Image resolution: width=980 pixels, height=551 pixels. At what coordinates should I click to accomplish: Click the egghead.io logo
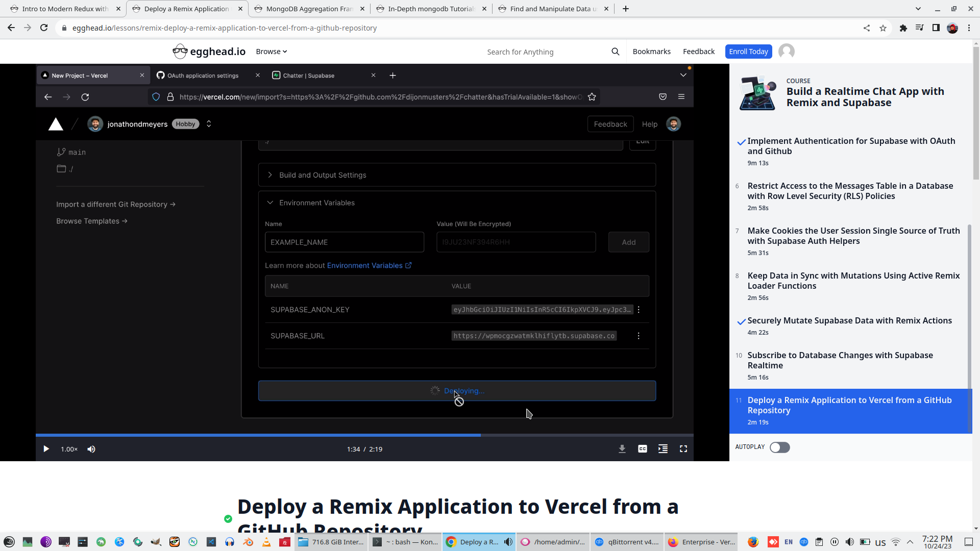click(209, 52)
